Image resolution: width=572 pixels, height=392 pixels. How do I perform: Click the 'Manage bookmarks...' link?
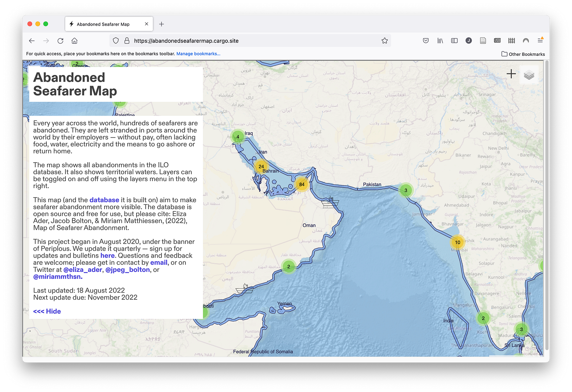tap(198, 53)
